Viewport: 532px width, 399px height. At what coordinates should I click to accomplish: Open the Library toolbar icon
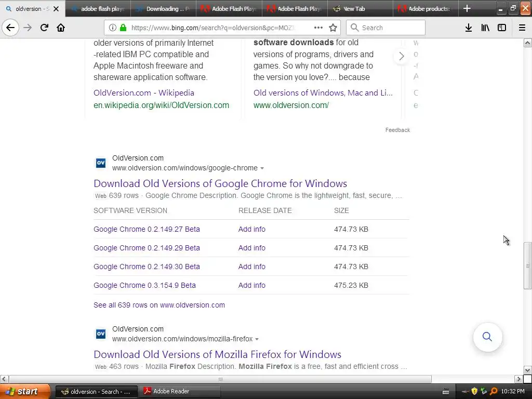click(x=485, y=28)
